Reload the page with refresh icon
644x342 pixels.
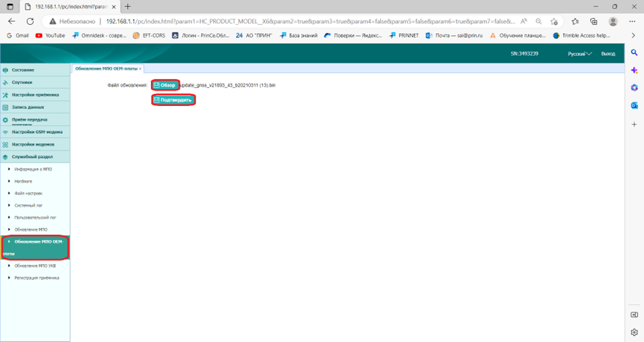click(x=30, y=22)
